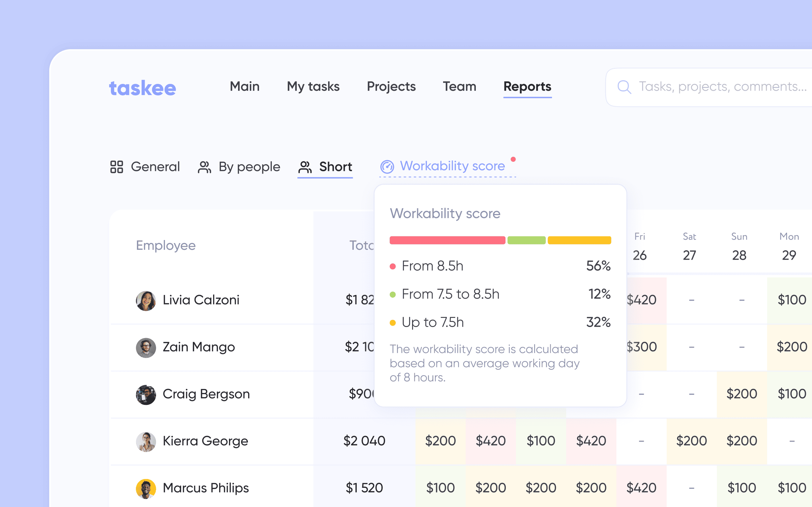
Task: Select the green 'From 7.5 to 8.5h' indicator
Action: [393, 294]
